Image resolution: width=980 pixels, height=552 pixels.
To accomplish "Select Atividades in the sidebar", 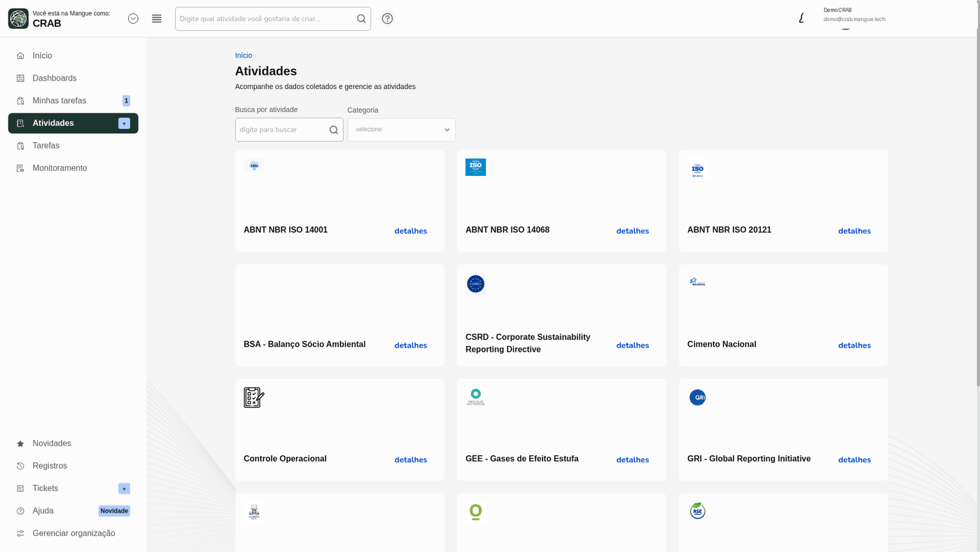I will coord(73,123).
